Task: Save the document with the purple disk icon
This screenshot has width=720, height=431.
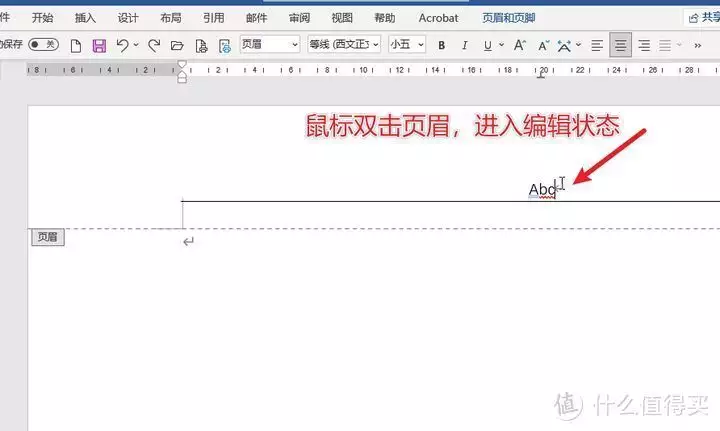Action: pyautogui.click(x=99, y=45)
